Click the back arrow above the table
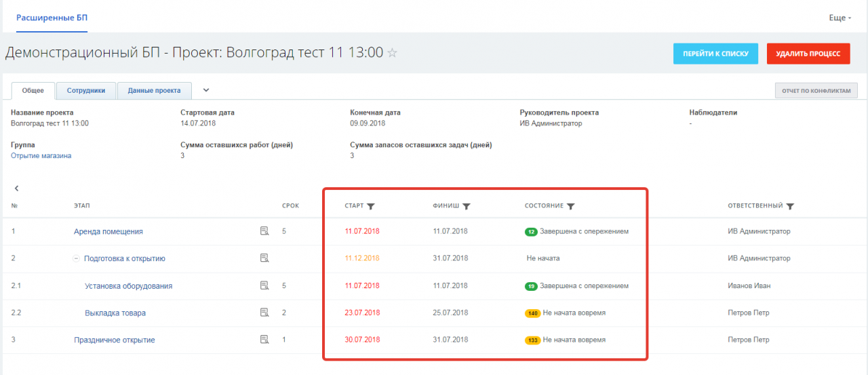 pyautogui.click(x=16, y=189)
